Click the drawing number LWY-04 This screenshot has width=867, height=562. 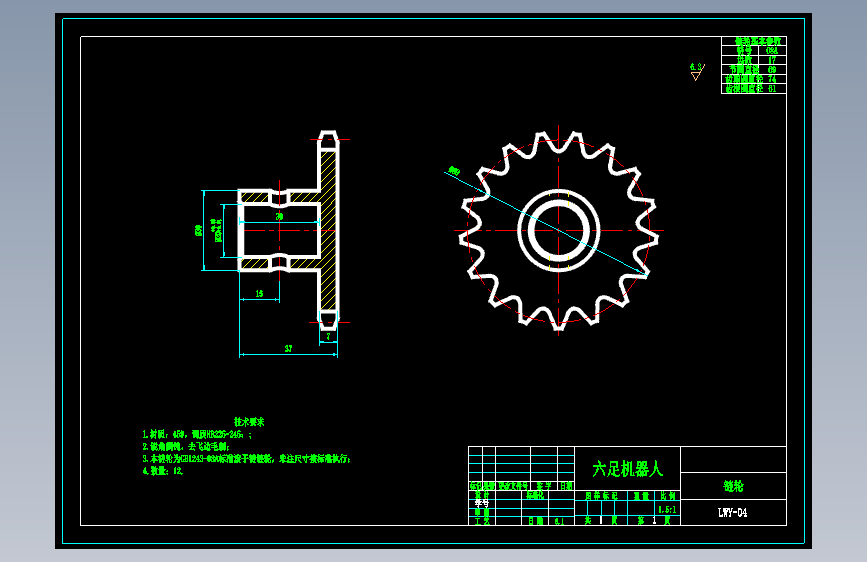pos(733,513)
